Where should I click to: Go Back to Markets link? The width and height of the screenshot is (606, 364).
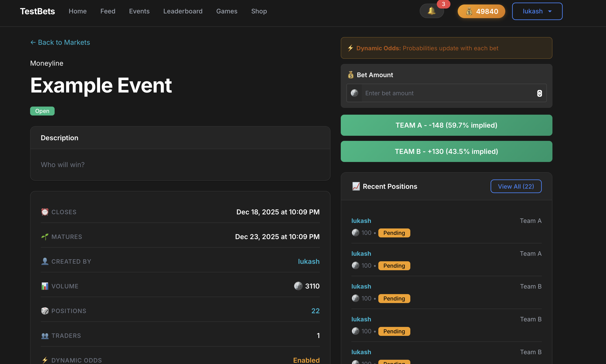pyautogui.click(x=60, y=42)
